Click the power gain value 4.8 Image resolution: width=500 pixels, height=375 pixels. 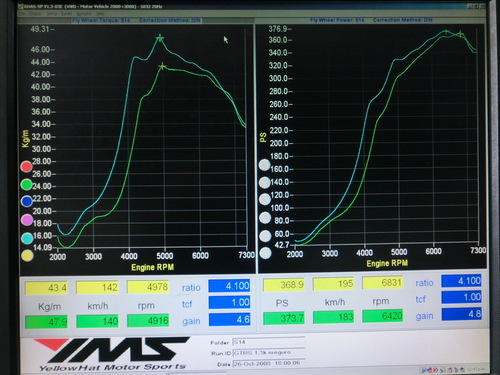click(x=462, y=314)
